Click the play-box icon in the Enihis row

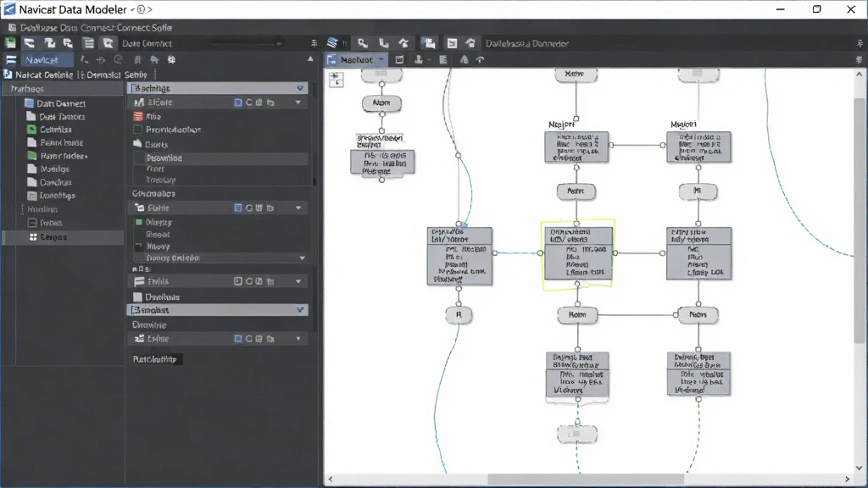click(x=238, y=281)
